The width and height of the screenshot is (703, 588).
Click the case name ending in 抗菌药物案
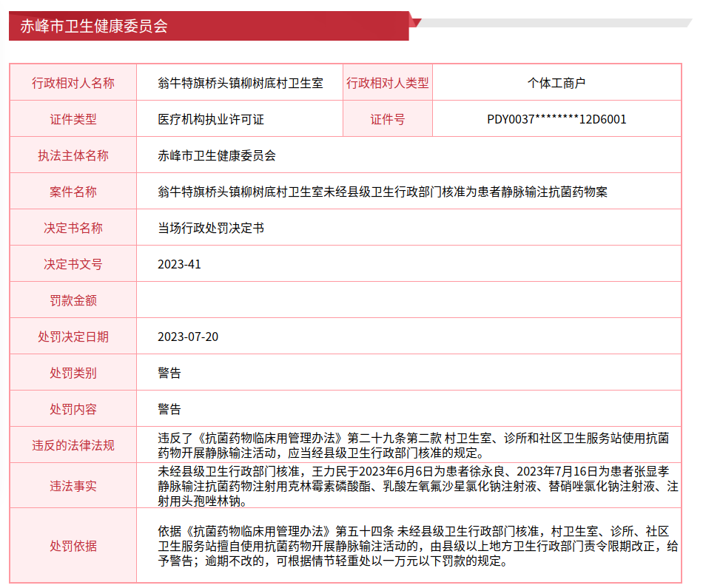point(383,192)
